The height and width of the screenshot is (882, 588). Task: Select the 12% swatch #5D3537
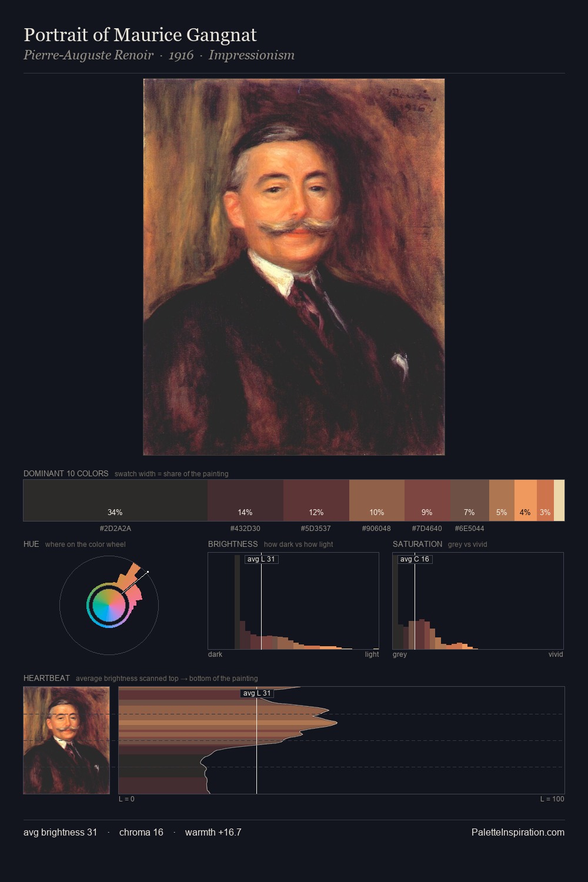click(316, 500)
